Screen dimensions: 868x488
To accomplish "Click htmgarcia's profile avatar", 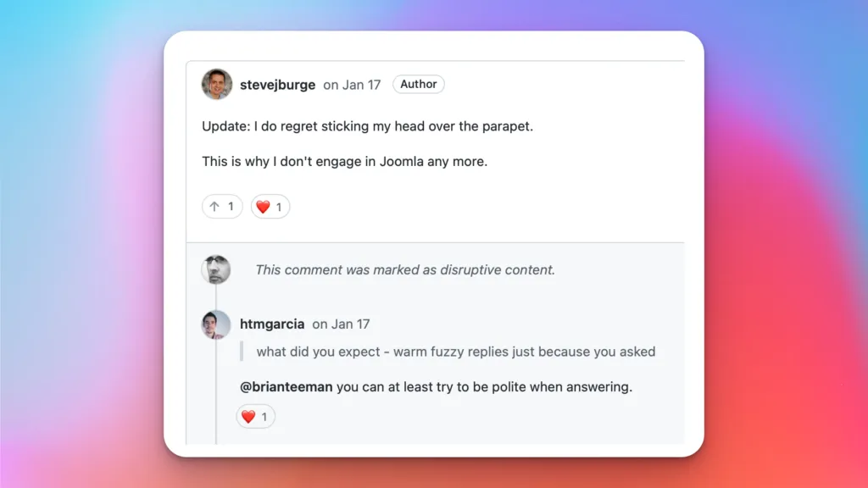I will pyautogui.click(x=215, y=324).
